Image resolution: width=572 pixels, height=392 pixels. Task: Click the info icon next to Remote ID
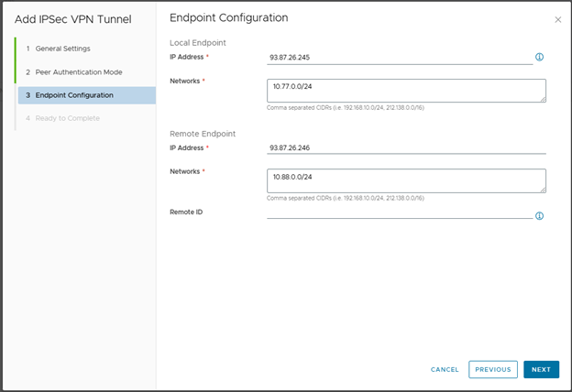pyautogui.click(x=539, y=216)
